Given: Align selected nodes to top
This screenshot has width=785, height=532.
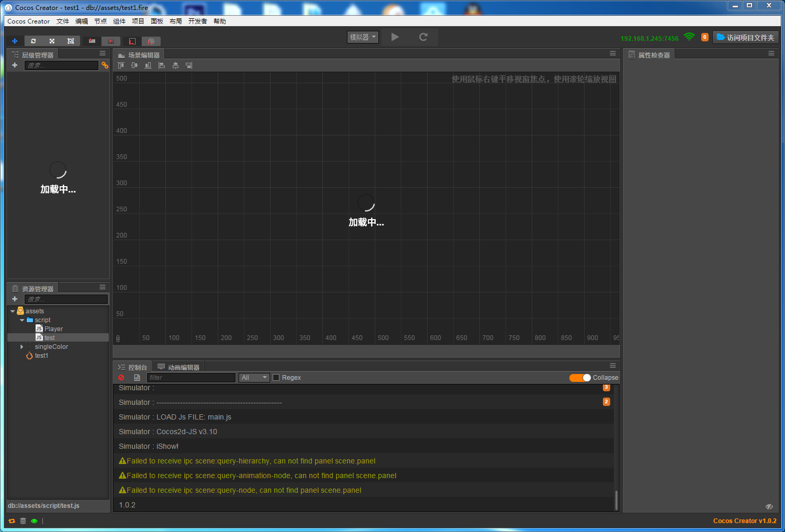Looking at the screenshot, I should tap(121, 65).
